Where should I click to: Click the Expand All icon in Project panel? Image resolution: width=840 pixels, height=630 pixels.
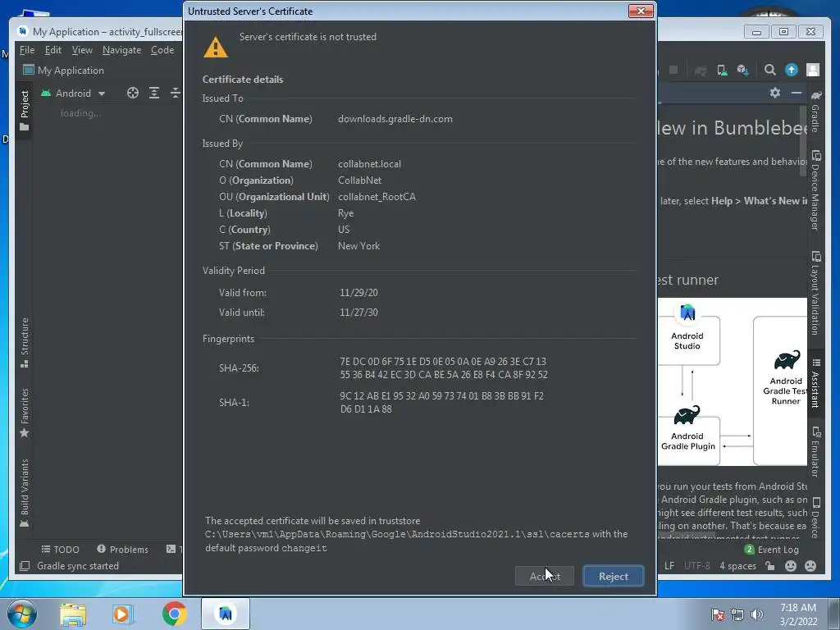(154, 94)
